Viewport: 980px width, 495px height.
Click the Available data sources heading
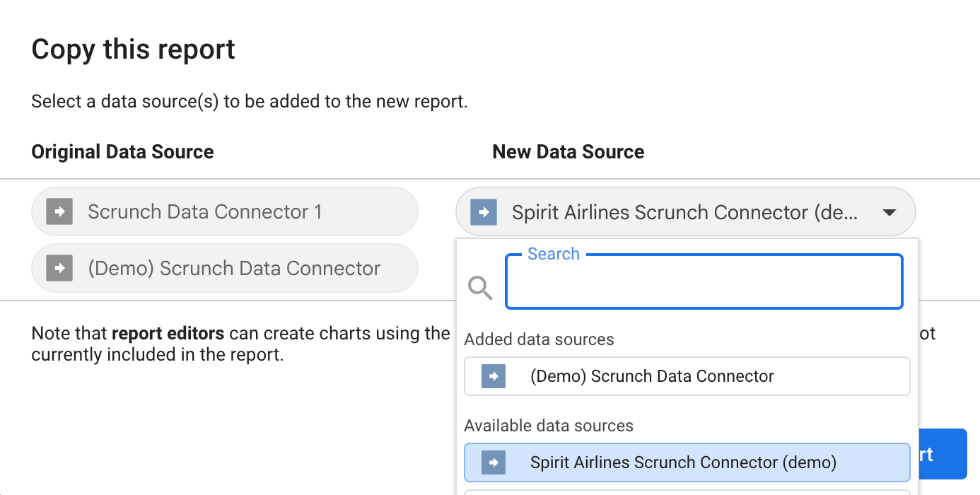[x=549, y=426]
